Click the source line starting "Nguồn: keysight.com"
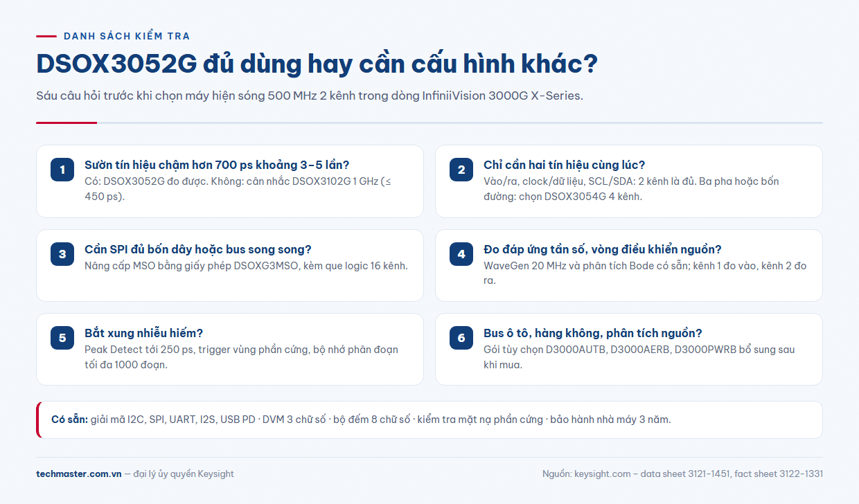 pos(682,474)
